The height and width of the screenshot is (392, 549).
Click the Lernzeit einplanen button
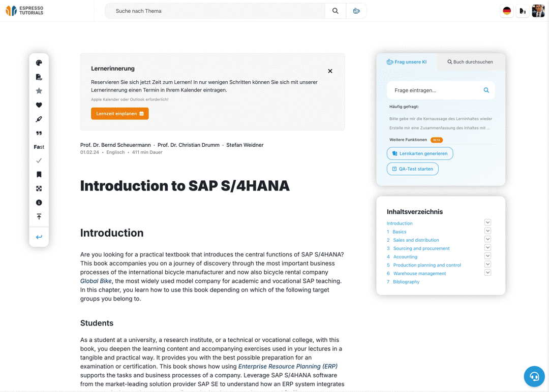(120, 114)
